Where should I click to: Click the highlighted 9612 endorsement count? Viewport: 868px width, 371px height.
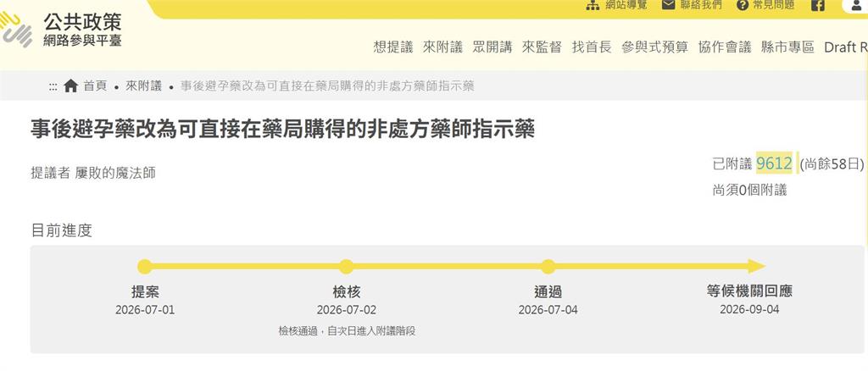pyautogui.click(x=775, y=163)
